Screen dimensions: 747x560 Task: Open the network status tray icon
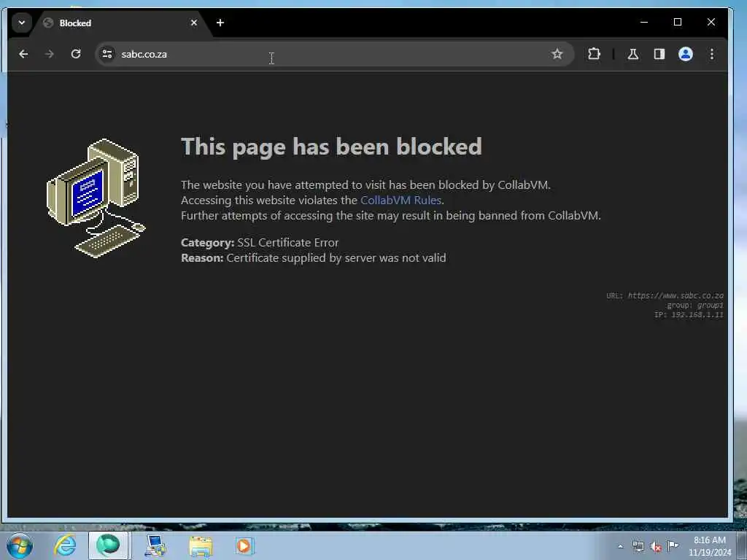click(x=638, y=547)
